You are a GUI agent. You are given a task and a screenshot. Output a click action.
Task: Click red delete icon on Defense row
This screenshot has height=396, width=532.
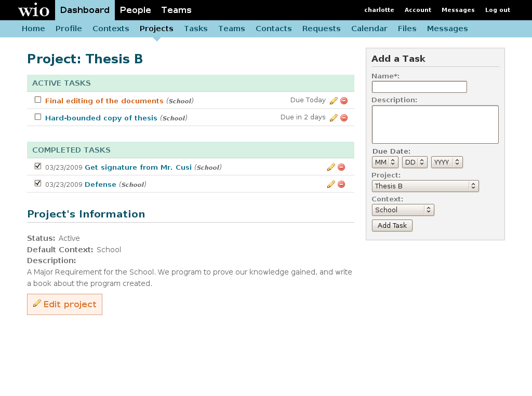tap(341, 184)
